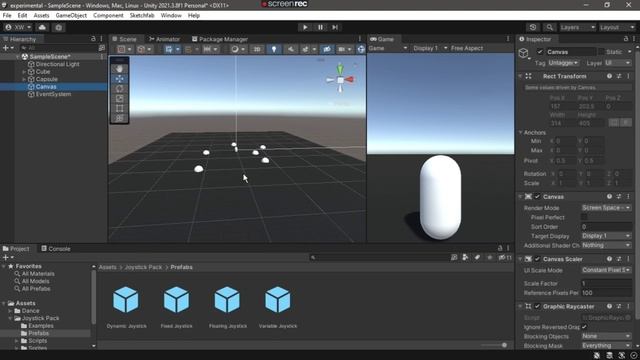
Task: Open the Display 1 dropdown in Game view
Action: coord(430,48)
